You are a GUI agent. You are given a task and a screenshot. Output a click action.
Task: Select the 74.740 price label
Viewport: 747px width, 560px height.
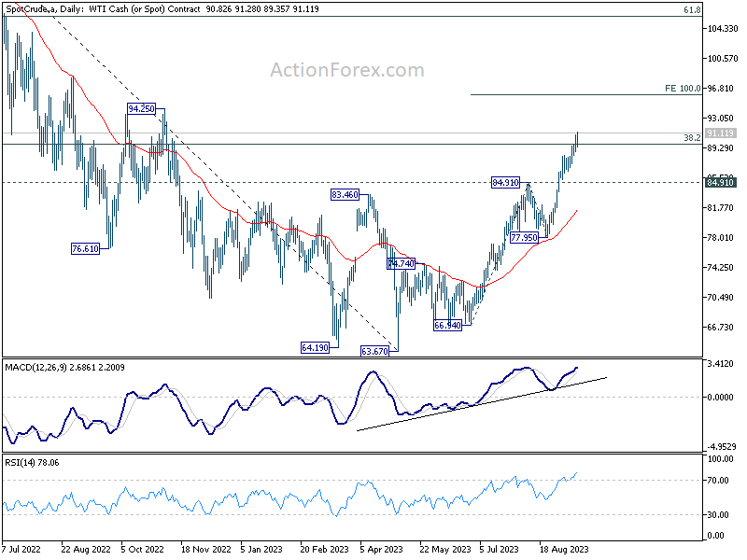coord(402,263)
